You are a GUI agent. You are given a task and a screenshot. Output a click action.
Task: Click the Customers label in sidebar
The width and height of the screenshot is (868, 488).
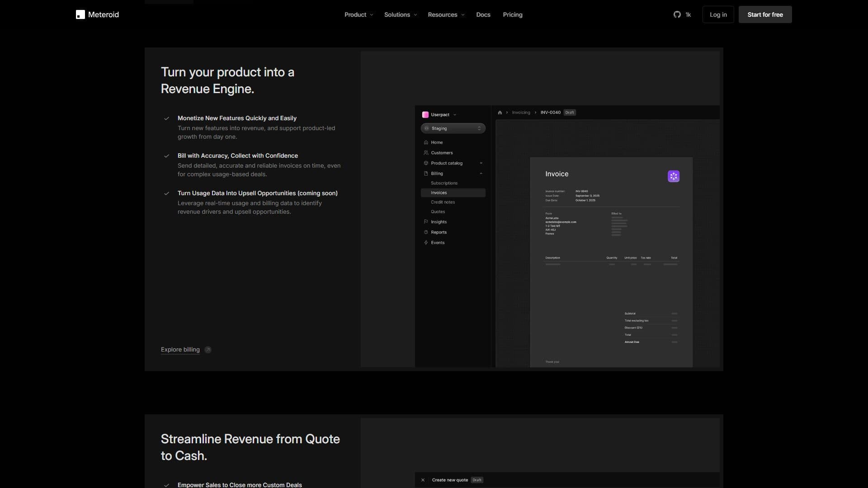442,153
